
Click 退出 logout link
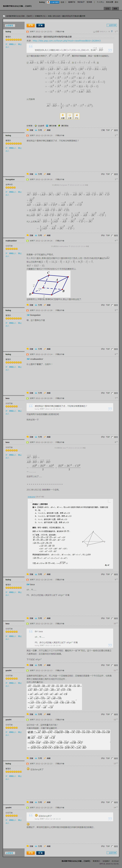point(116,2)
